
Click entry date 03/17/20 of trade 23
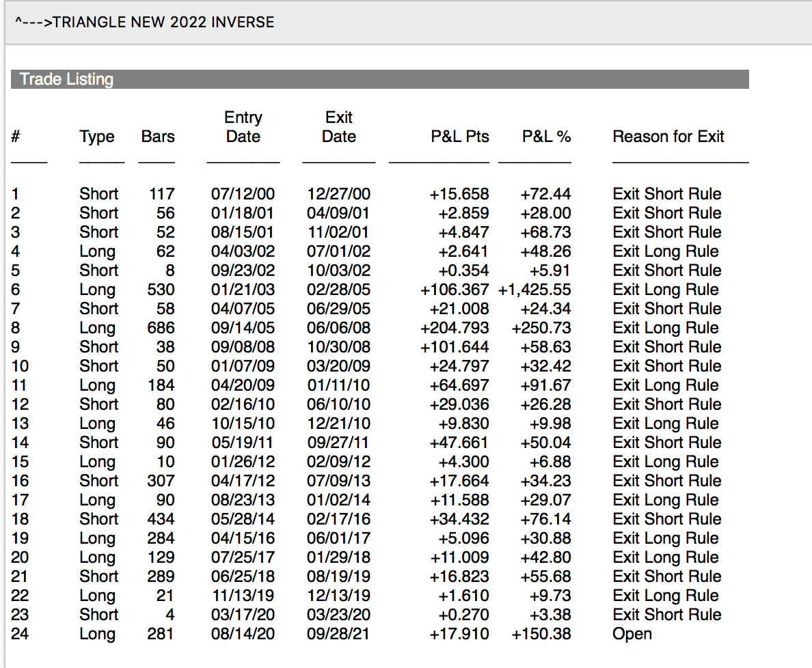click(243, 615)
